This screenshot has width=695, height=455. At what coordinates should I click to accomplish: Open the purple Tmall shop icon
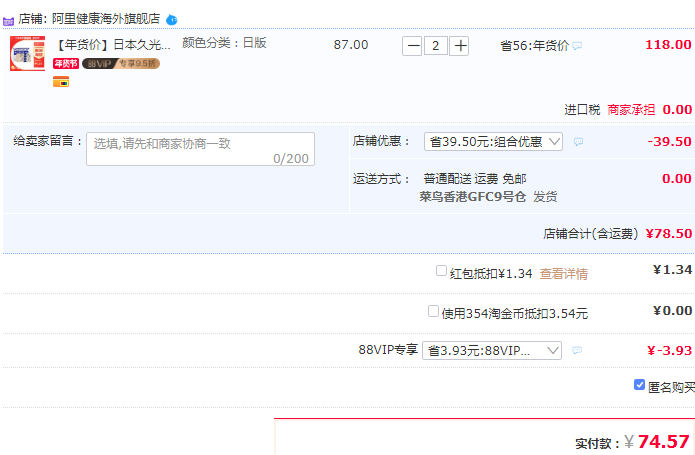tap(8, 20)
